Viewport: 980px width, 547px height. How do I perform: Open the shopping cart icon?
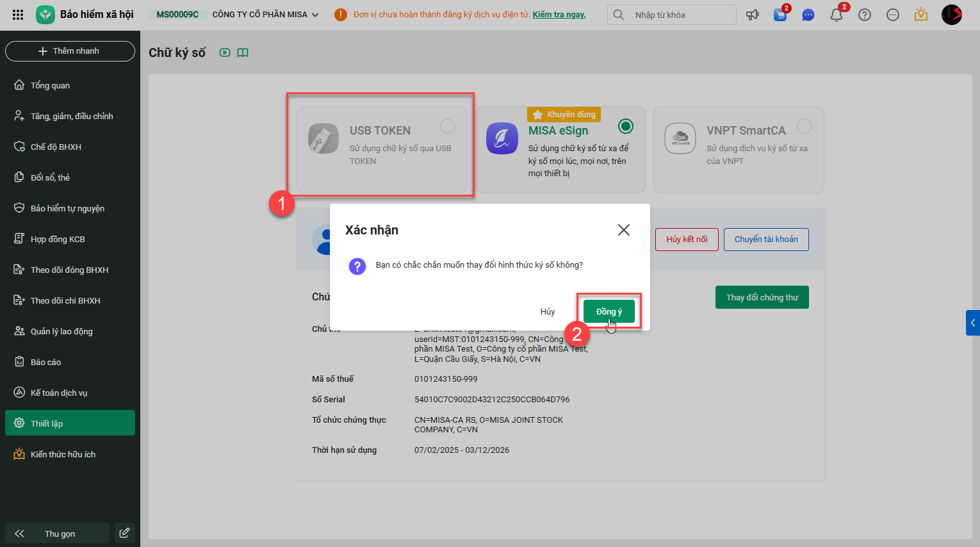pyautogui.click(x=780, y=14)
